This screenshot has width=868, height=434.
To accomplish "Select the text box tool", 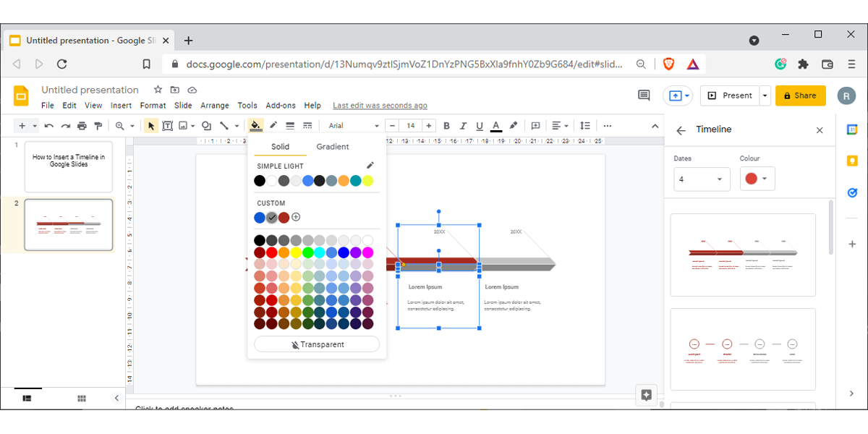I will coord(167,126).
